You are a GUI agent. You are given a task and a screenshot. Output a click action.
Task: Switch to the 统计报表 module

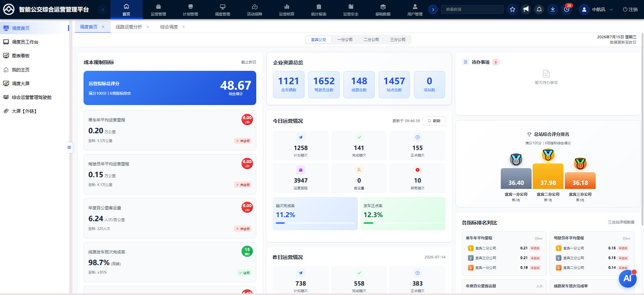tap(319, 9)
